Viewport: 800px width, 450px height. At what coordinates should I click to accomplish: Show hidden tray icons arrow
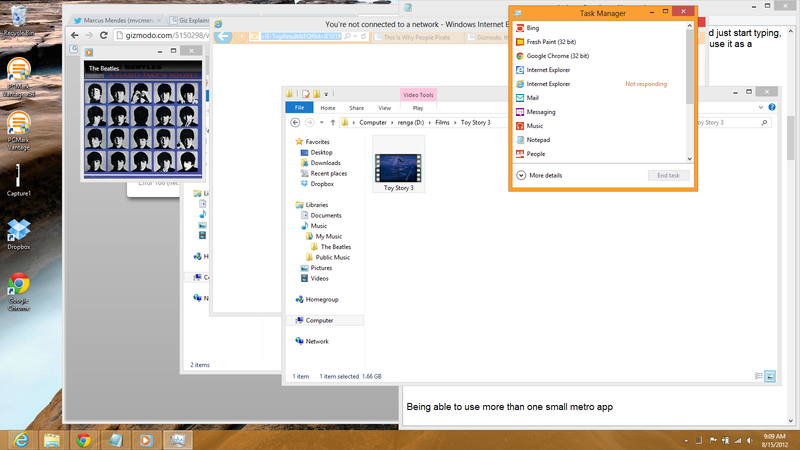[x=686, y=440]
